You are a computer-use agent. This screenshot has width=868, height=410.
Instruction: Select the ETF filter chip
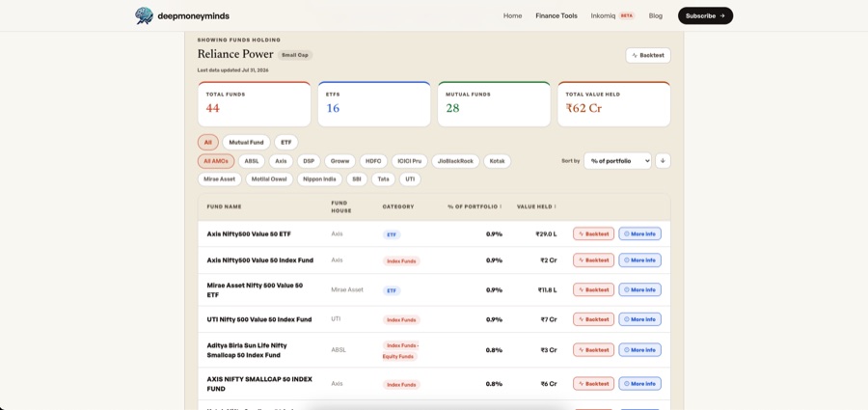click(x=285, y=143)
